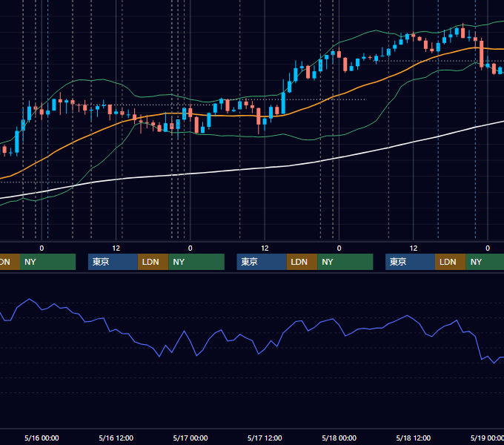Click the NY session bar spanning 5/16 00:00
This screenshot has height=445, width=504.
click(x=47, y=262)
